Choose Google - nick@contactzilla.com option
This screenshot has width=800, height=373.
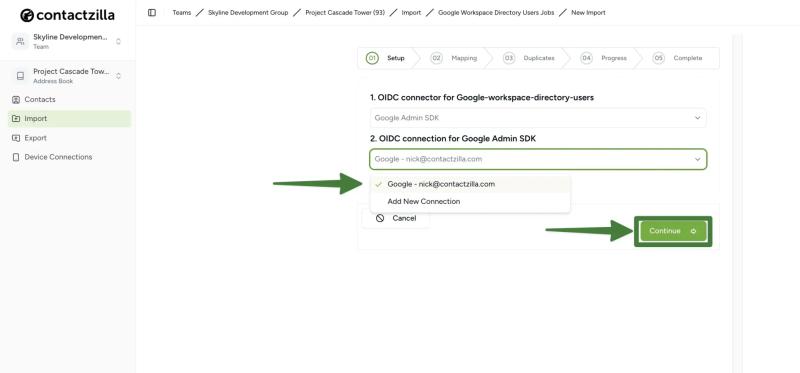470,184
